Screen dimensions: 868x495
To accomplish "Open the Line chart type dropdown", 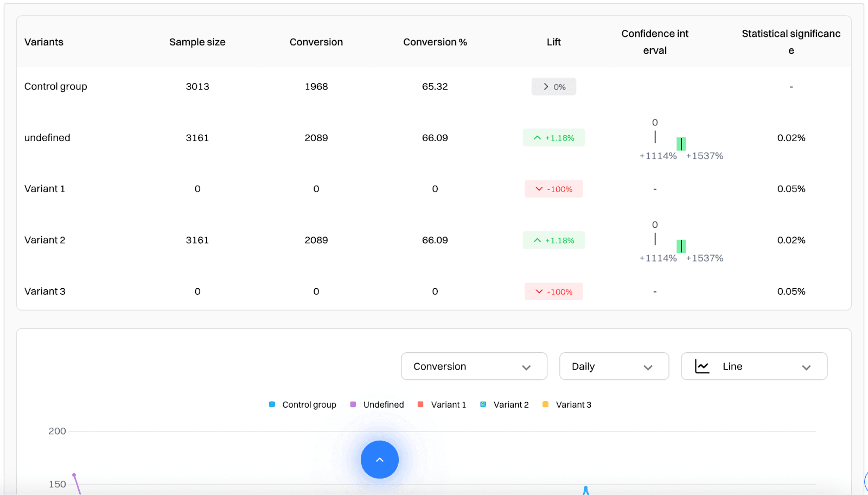I will [x=754, y=366].
